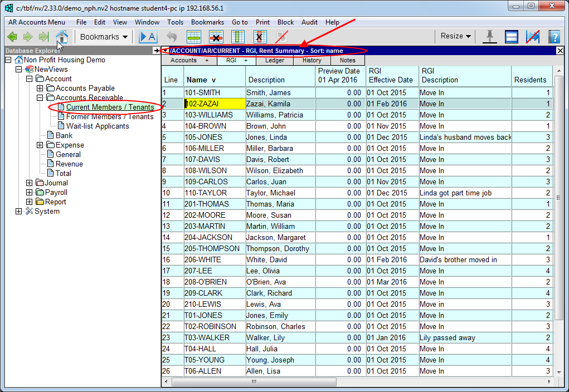
Task: Click the pin icon in the toolbar
Action: coord(490,37)
